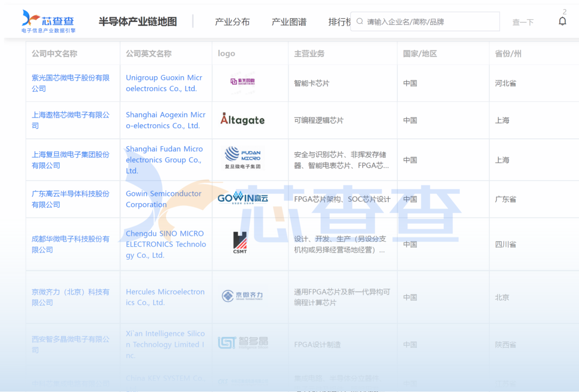The image size is (579, 392).
Task: Click the 智多晶 logo image
Action: click(243, 343)
